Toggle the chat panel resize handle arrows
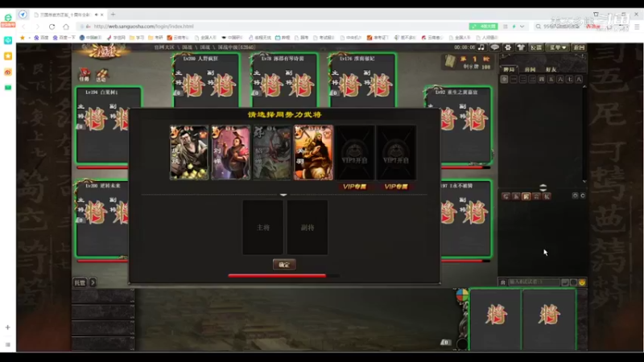 [543, 187]
